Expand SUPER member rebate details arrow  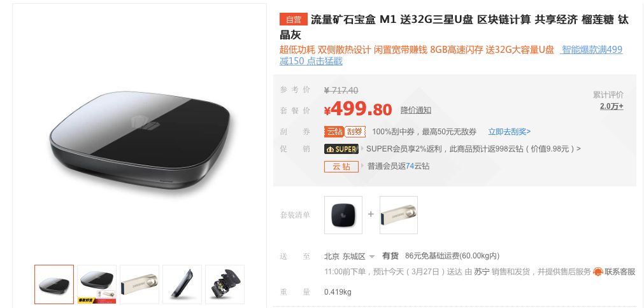pyautogui.click(x=578, y=149)
